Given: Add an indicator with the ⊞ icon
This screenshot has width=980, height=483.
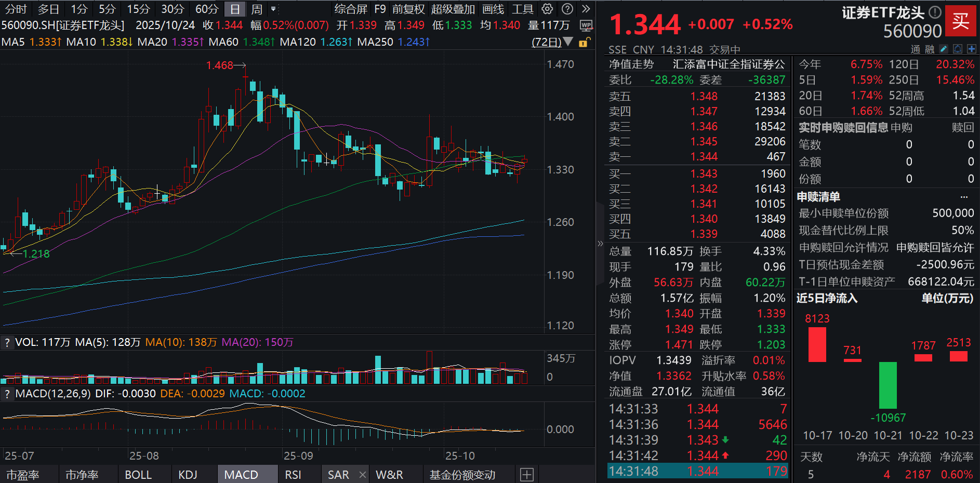Looking at the screenshot, I should pyautogui.click(x=527, y=474).
